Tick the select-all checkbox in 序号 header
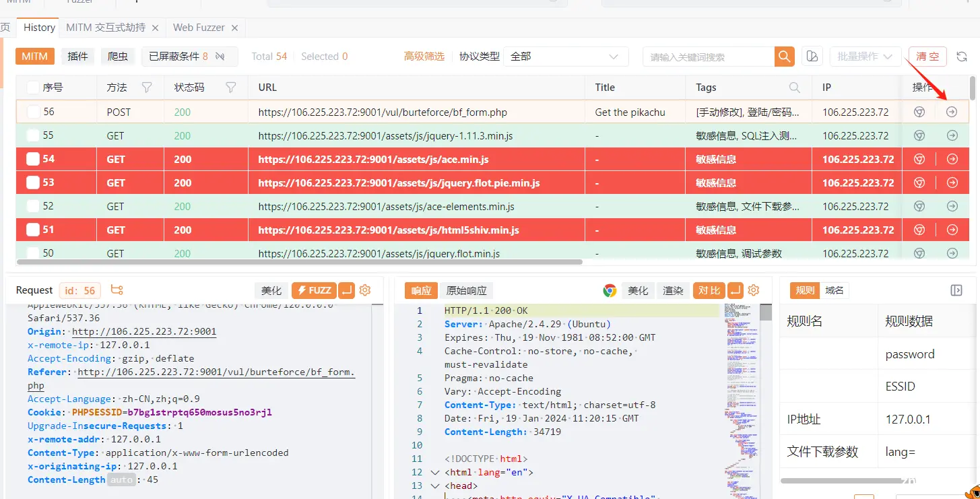This screenshot has height=499, width=980. coord(33,88)
